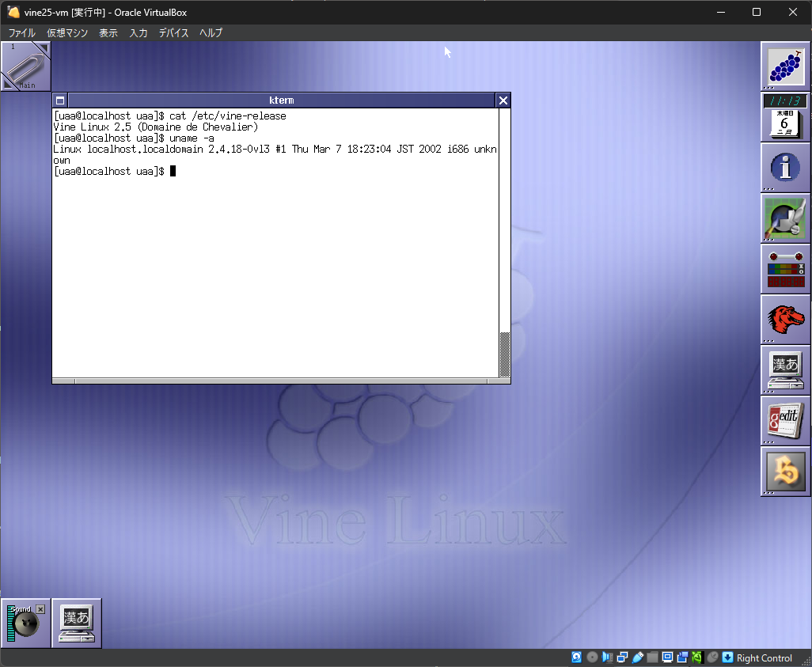
Task: Click the kterm mini-window icon at bottom left
Action: pyautogui.click(x=77, y=623)
